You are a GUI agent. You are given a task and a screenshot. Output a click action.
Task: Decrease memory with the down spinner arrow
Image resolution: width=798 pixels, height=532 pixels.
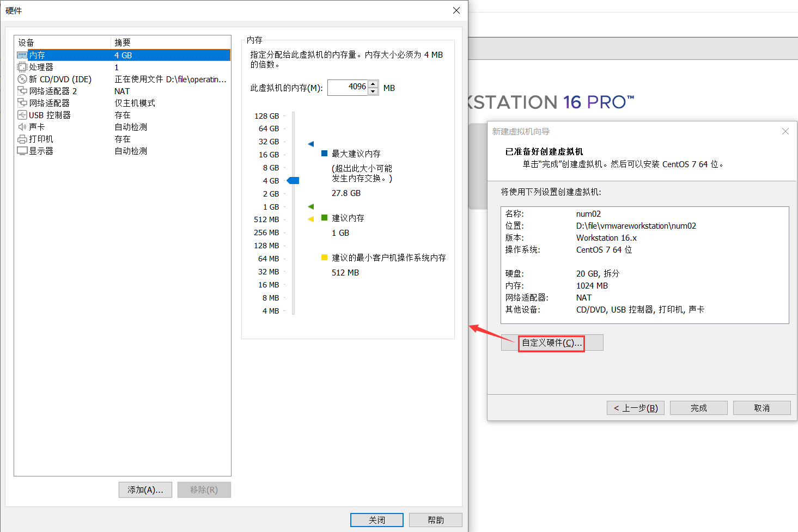[x=373, y=91]
